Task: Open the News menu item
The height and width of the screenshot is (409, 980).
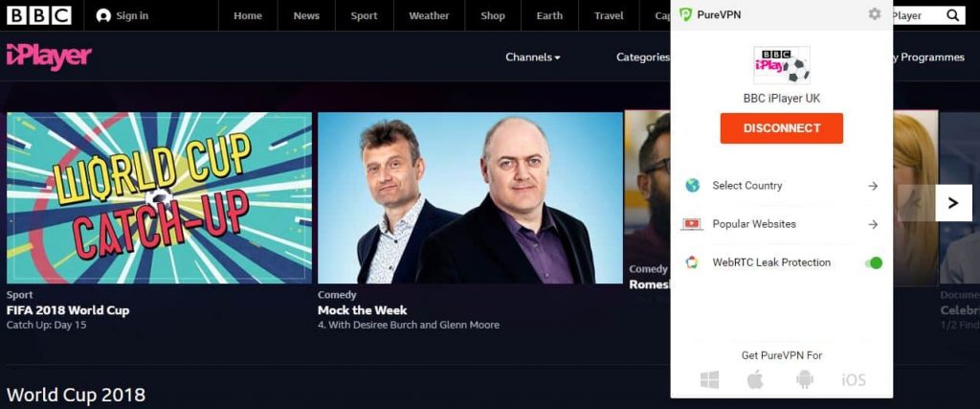Action: coord(306,15)
